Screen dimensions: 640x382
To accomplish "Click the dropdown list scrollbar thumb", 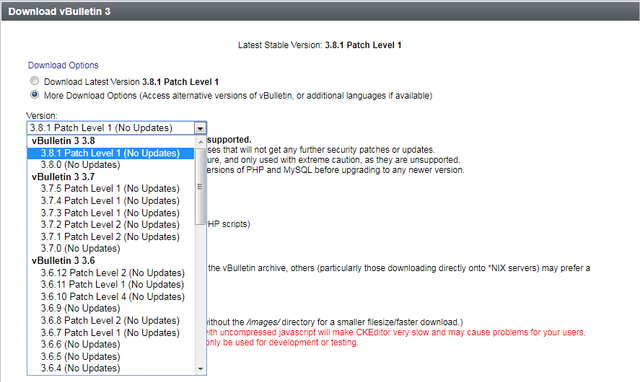I will tap(200, 187).
